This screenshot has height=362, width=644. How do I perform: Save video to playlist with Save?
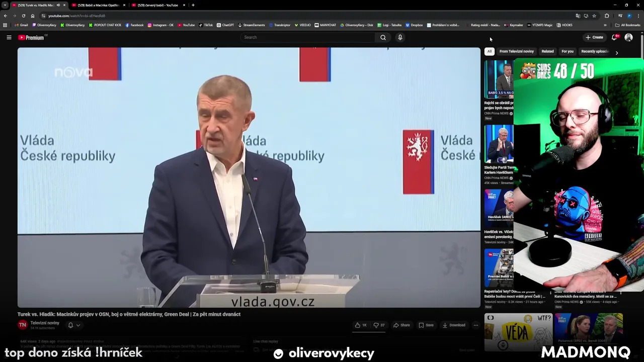coord(426,325)
